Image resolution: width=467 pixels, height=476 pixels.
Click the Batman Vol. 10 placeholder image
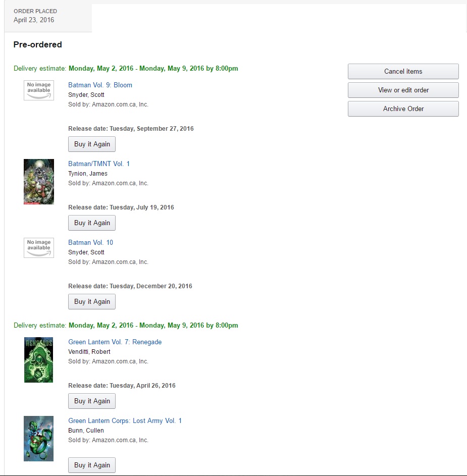point(39,247)
